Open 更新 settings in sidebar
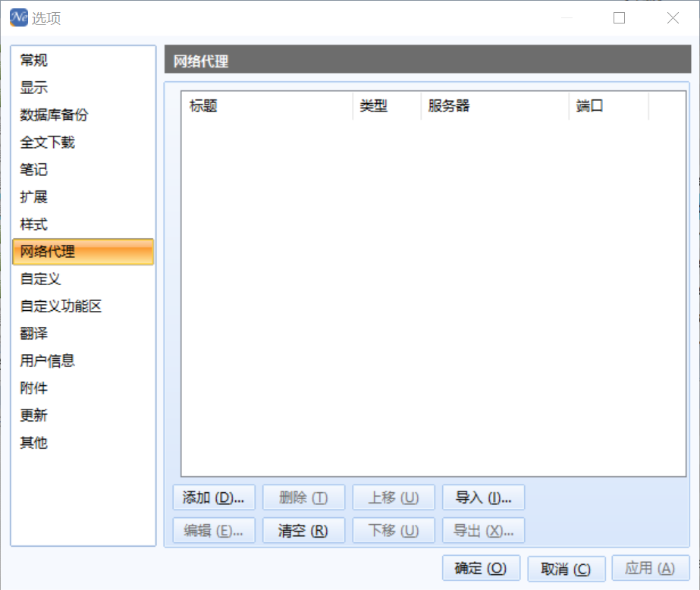 coord(34,416)
